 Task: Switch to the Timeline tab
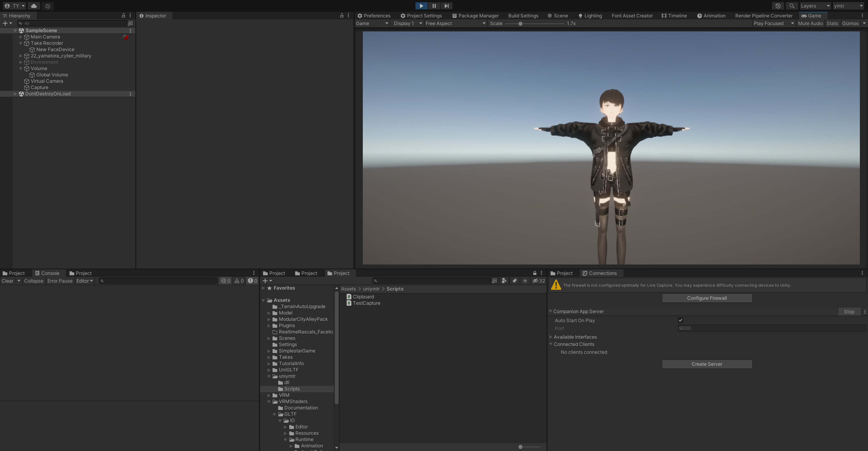674,16
